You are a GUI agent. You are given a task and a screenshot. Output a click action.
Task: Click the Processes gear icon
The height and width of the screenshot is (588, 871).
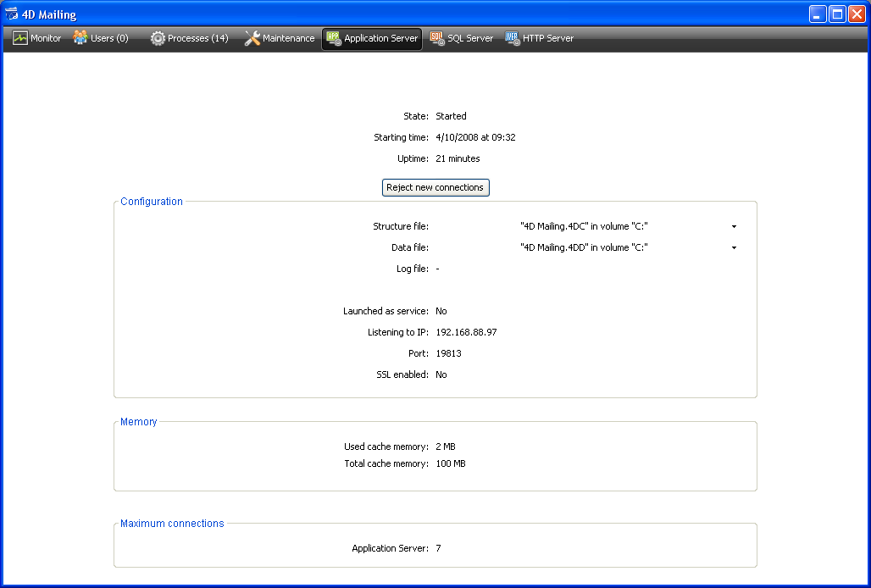click(x=158, y=38)
